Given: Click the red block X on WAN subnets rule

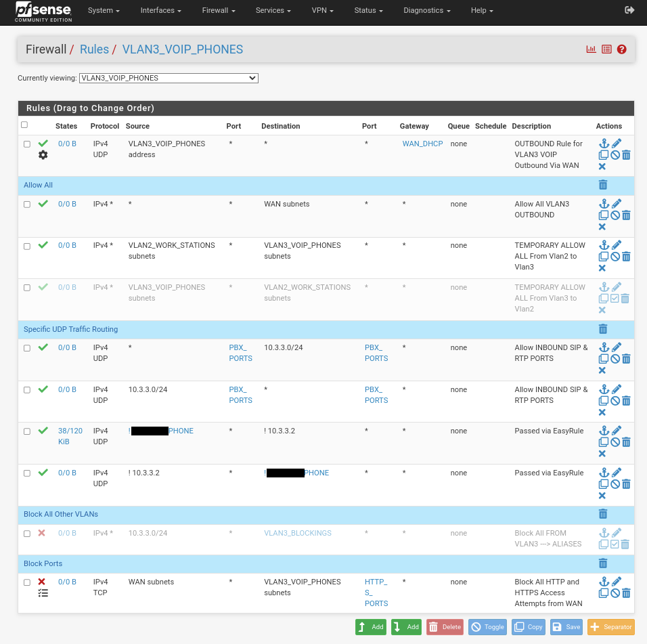Looking at the screenshot, I should pos(42,582).
